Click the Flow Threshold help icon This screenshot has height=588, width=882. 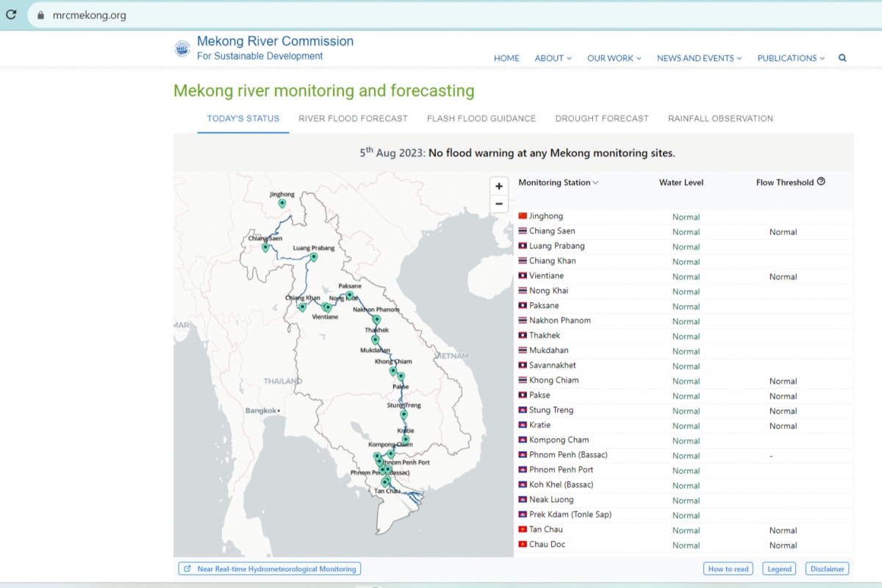(821, 182)
